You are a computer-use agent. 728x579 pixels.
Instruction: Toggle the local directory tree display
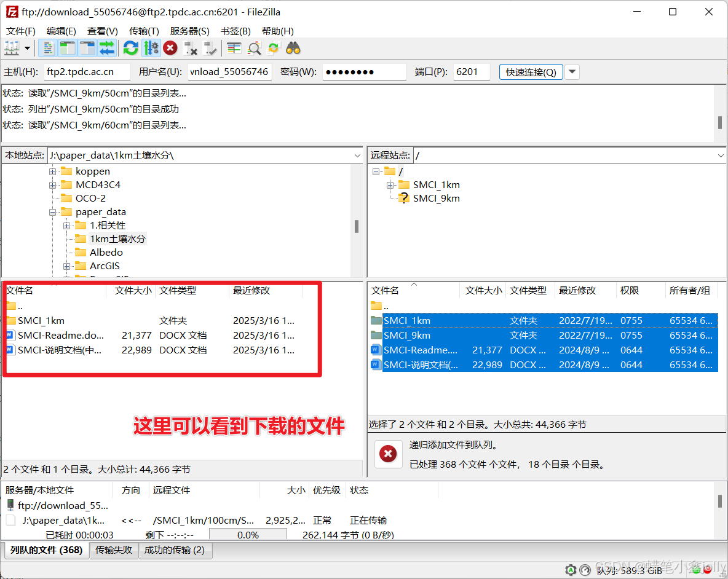click(x=68, y=48)
